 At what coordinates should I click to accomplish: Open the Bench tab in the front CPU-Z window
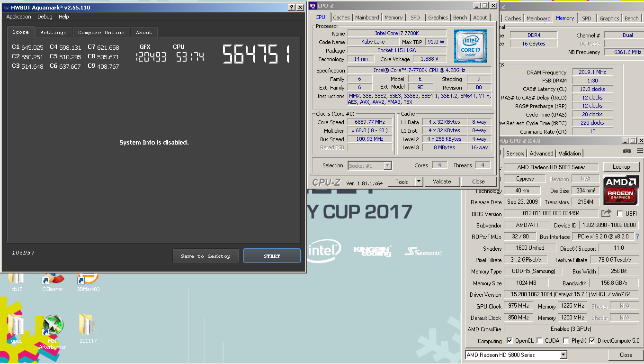click(x=460, y=18)
